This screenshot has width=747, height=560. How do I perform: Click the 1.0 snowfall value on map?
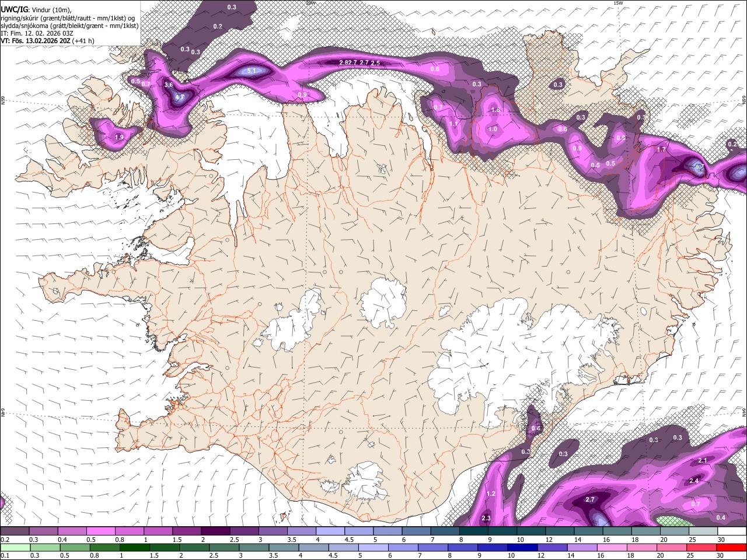tap(493, 129)
